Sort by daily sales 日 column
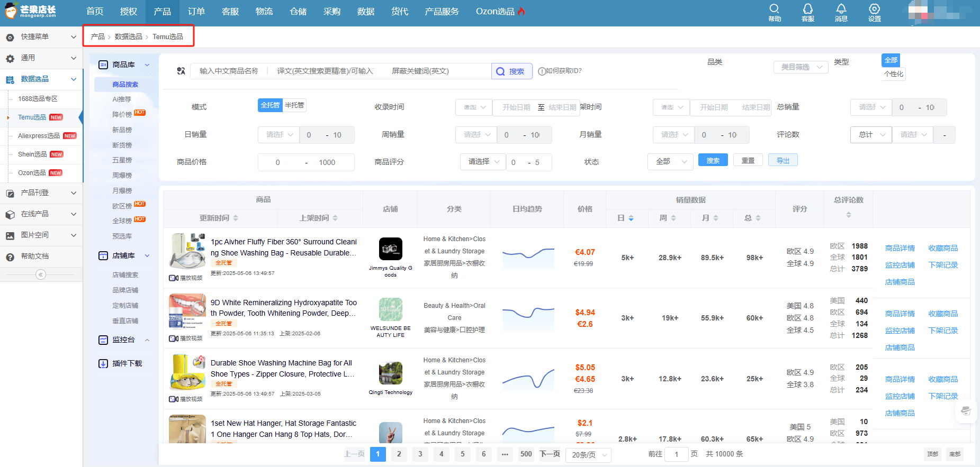The image size is (980, 467). point(626,218)
